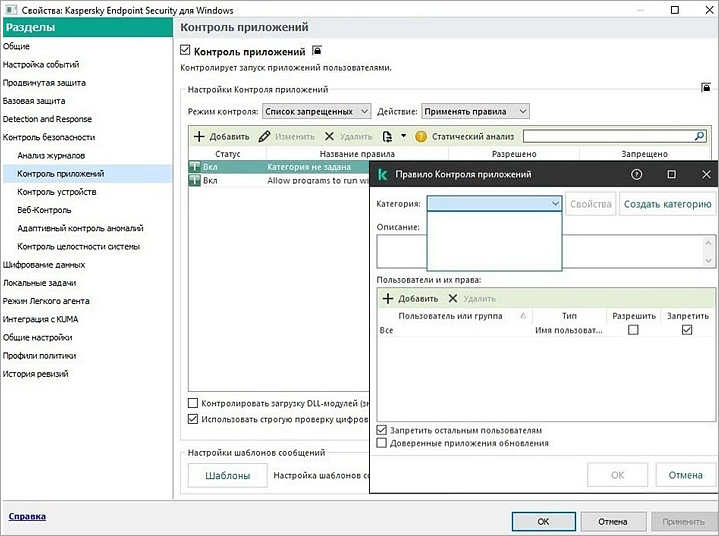Open the История ревизий section
The image size is (719, 536).
click(35, 374)
